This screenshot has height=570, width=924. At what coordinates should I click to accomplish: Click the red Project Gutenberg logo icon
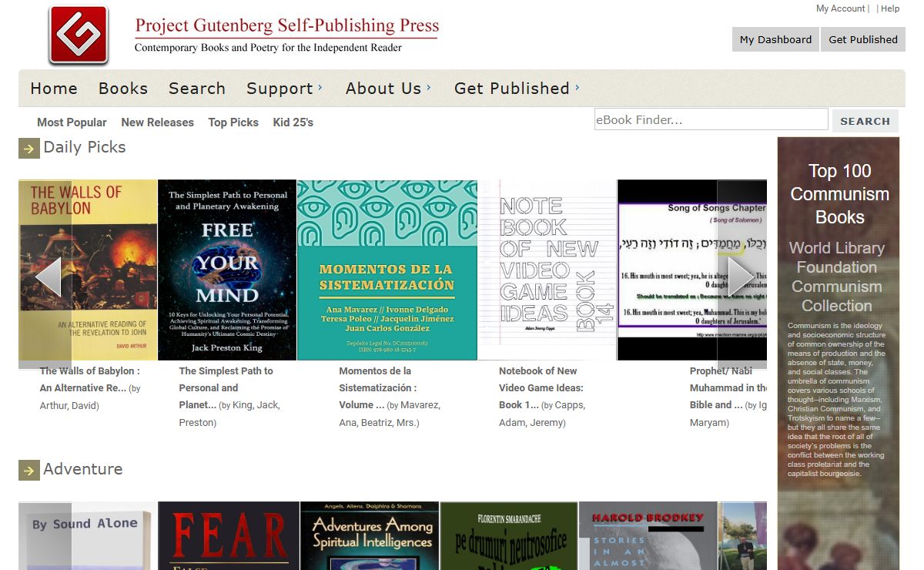pos(79,35)
